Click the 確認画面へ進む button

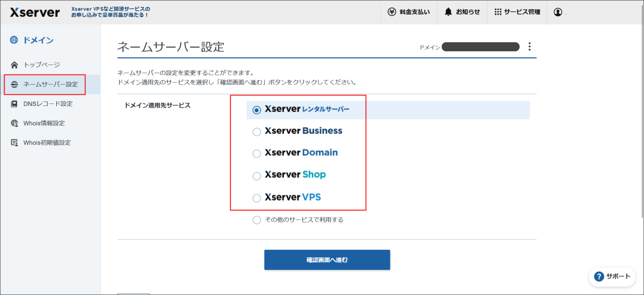pos(327,259)
